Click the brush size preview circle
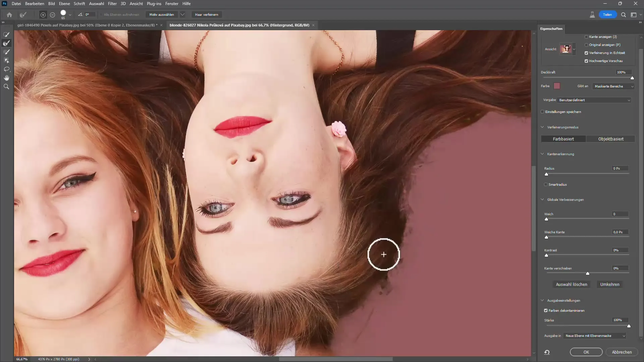 click(x=63, y=13)
